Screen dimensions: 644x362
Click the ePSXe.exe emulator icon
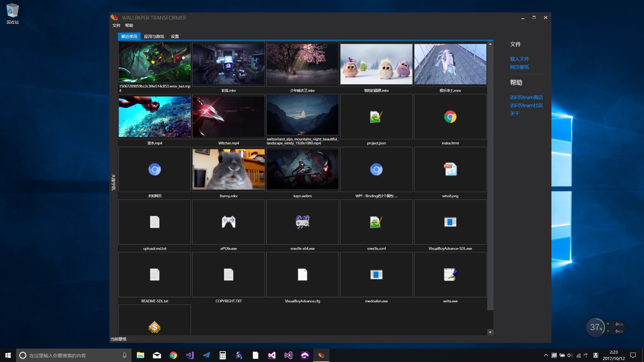(228, 222)
